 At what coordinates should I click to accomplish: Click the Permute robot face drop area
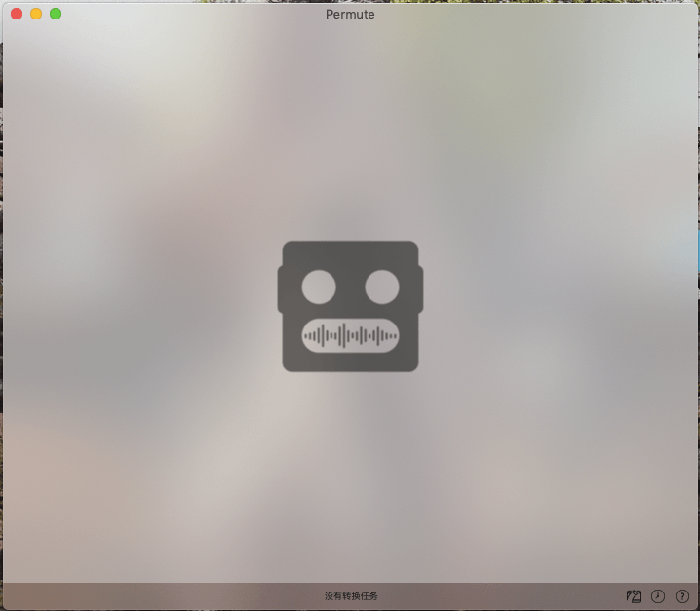[x=350, y=306]
